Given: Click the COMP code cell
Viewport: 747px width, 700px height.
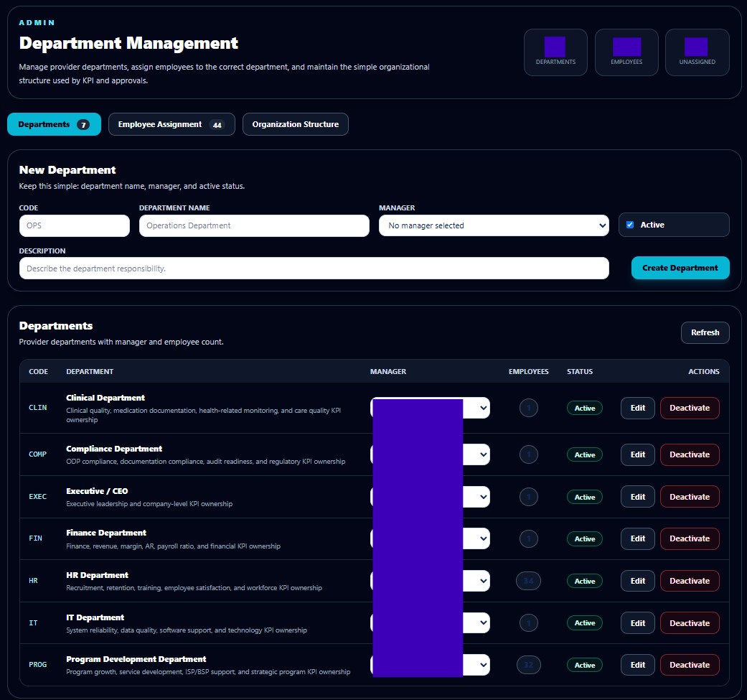Looking at the screenshot, I should (37, 454).
